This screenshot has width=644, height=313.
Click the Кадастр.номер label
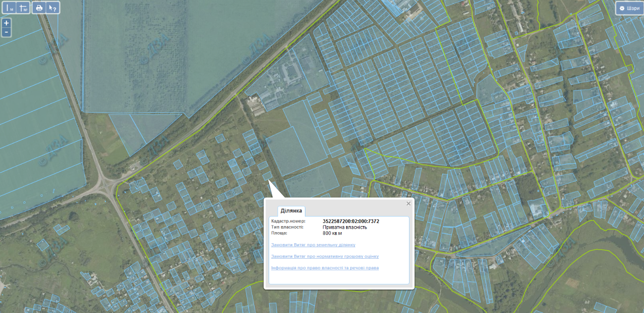(x=288, y=221)
